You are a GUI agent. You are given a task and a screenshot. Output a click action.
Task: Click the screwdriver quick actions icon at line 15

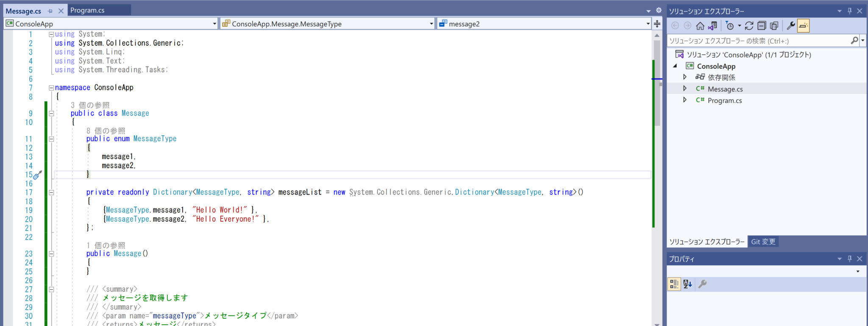37,175
